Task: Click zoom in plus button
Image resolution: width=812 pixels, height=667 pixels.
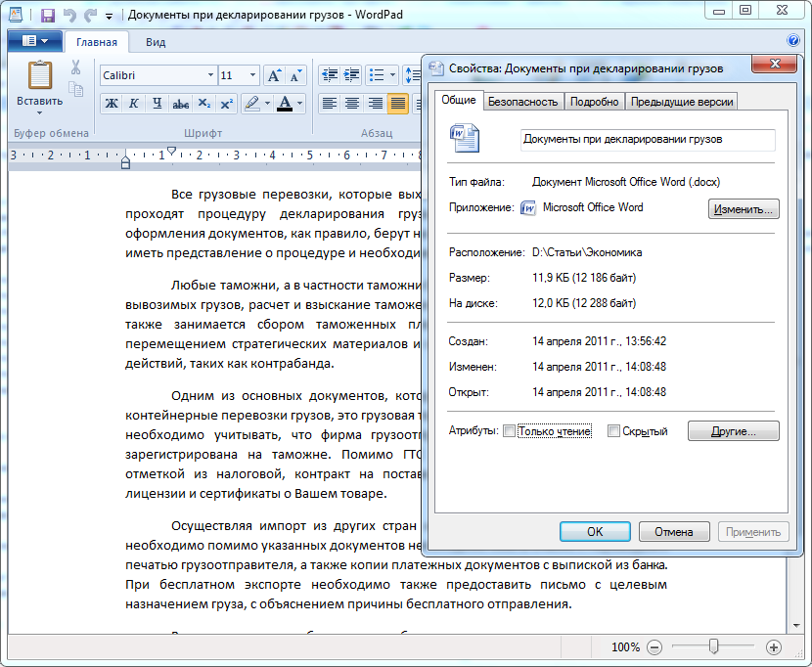Action: pos(773,647)
